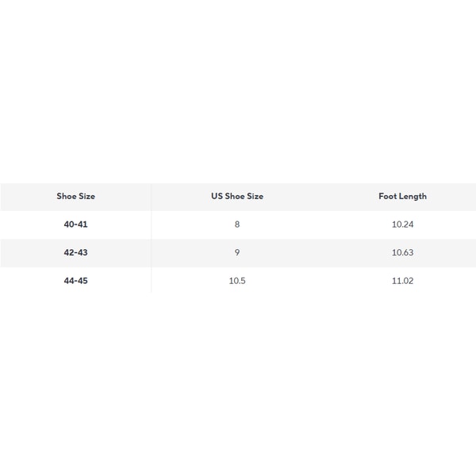Pick the 10.63 foot length cell
Viewport: 476px width, 476px height.
coord(402,252)
